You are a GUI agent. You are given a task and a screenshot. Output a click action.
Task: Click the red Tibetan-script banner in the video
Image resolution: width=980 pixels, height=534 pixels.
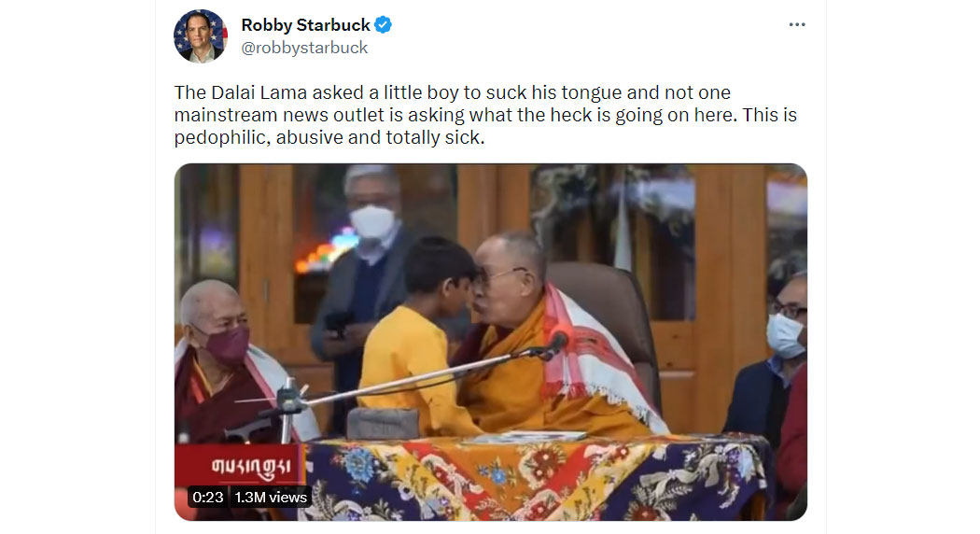pos(241,465)
